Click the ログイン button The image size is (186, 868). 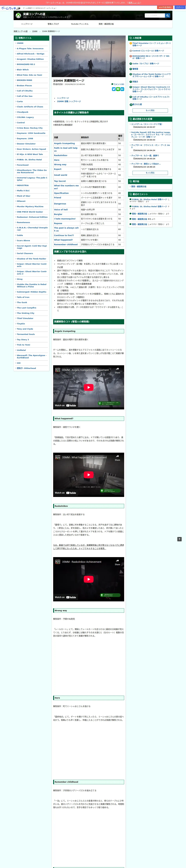[180, 7]
